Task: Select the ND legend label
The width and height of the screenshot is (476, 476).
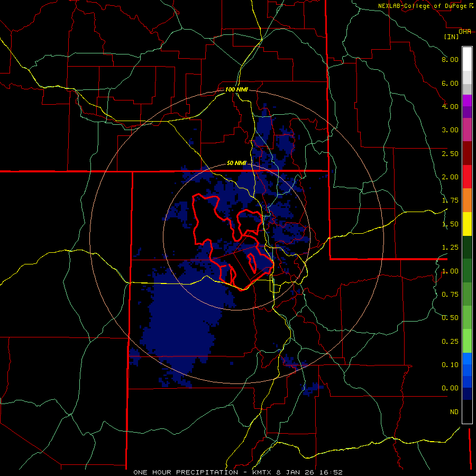Action: 454,412
